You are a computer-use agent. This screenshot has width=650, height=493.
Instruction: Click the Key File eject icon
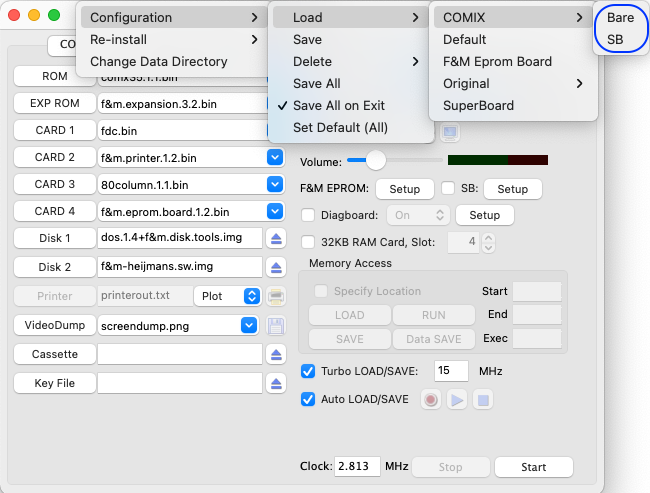(x=276, y=384)
